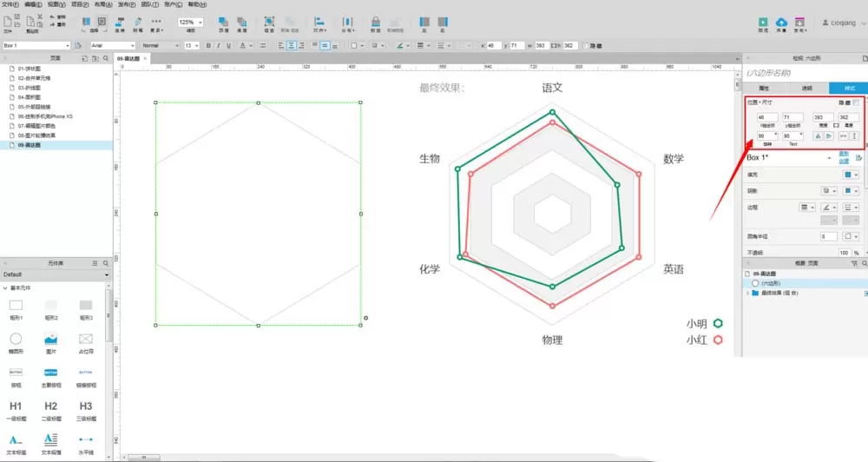Image resolution: width=868 pixels, height=462 pixels.
Task: Select the contained selection mode tool
Action: tap(102, 21)
